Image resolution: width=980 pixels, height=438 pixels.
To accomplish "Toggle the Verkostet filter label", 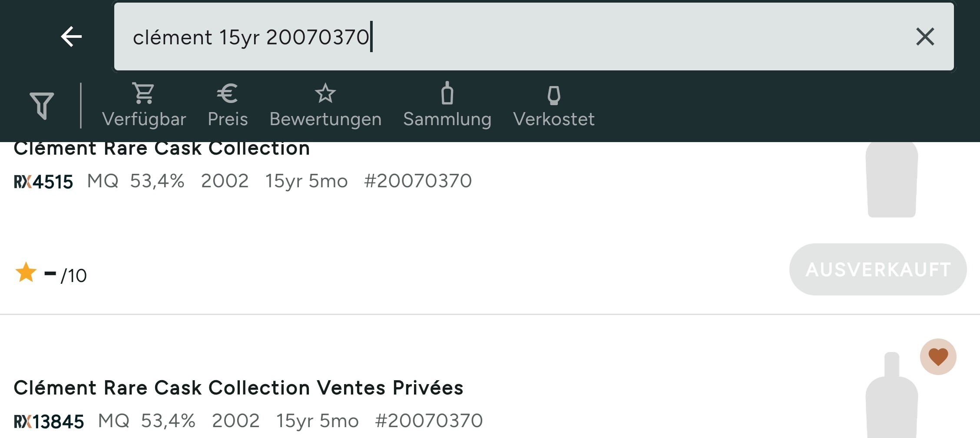I will click(x=554, y=119).
